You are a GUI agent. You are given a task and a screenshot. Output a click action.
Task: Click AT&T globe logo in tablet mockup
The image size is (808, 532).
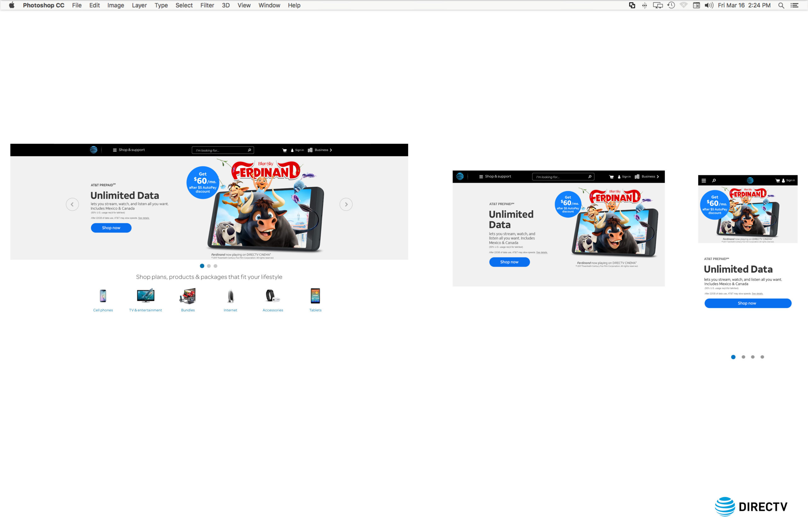460,176
